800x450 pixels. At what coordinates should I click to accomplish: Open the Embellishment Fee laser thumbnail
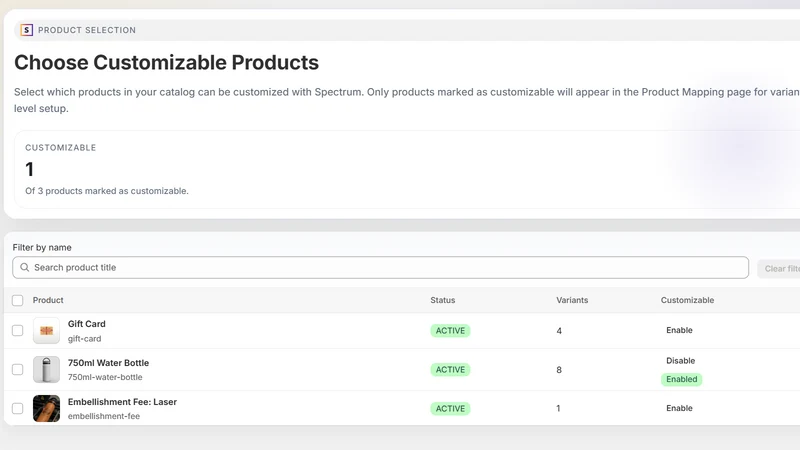[46, 408]
